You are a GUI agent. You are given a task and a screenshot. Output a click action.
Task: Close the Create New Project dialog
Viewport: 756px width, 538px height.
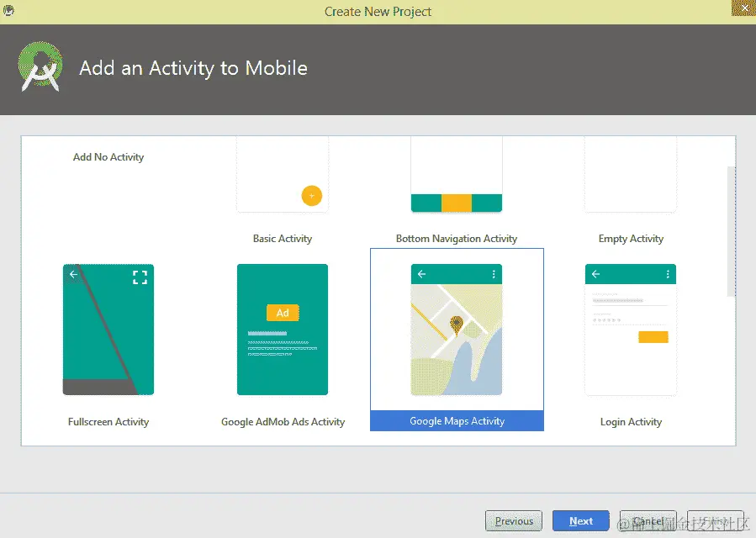(743, 8)
